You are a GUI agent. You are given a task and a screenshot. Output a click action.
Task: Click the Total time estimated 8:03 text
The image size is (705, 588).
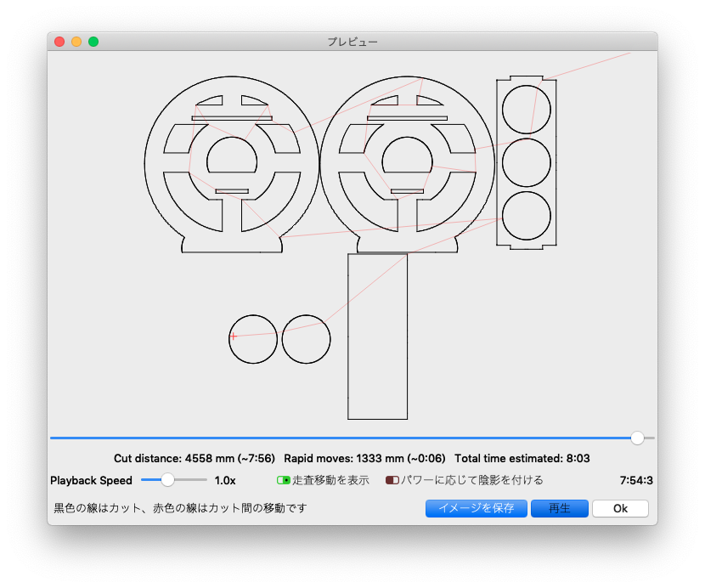pyautogui.click(x=522, y=459)
